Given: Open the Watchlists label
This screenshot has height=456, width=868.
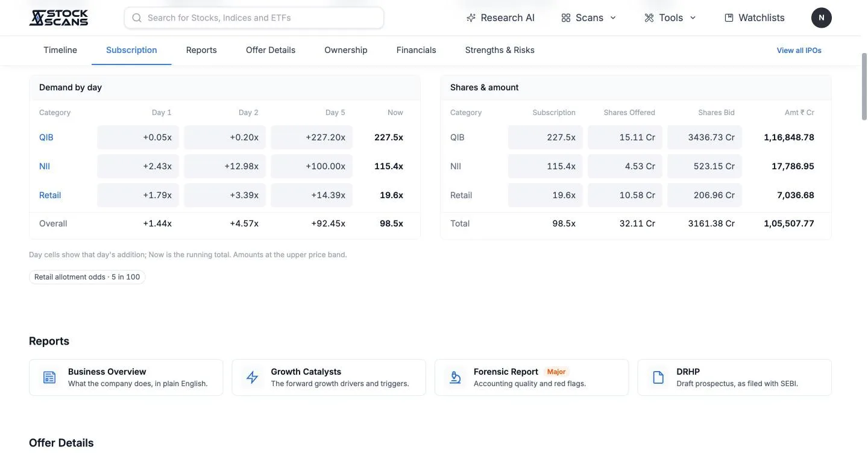Looking at the screenshot, I should (x=761, y=18).
